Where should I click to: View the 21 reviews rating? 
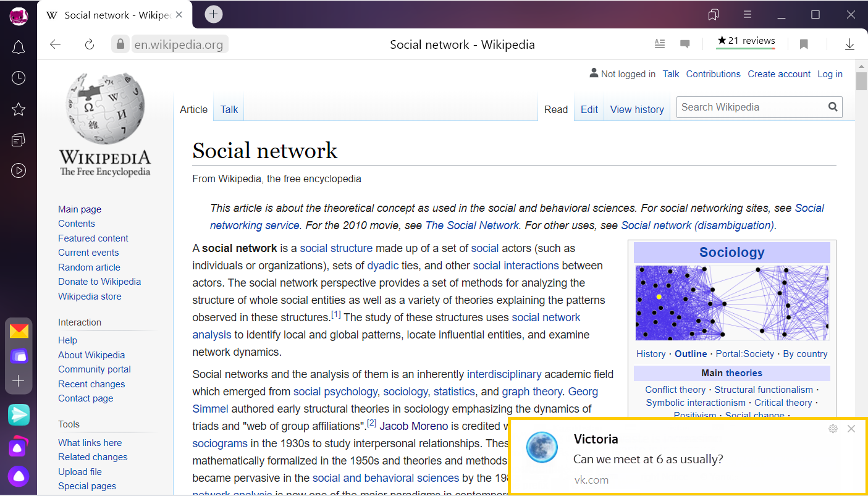[x=746, y=41]
